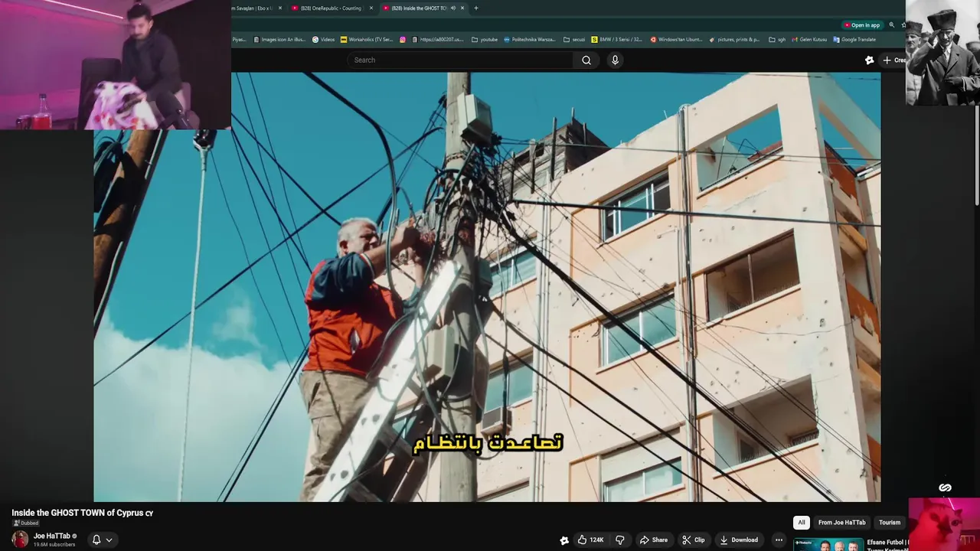
Task: Click the link icon above cat overlay
Action: pyautogui.click(x=945, y=488)
